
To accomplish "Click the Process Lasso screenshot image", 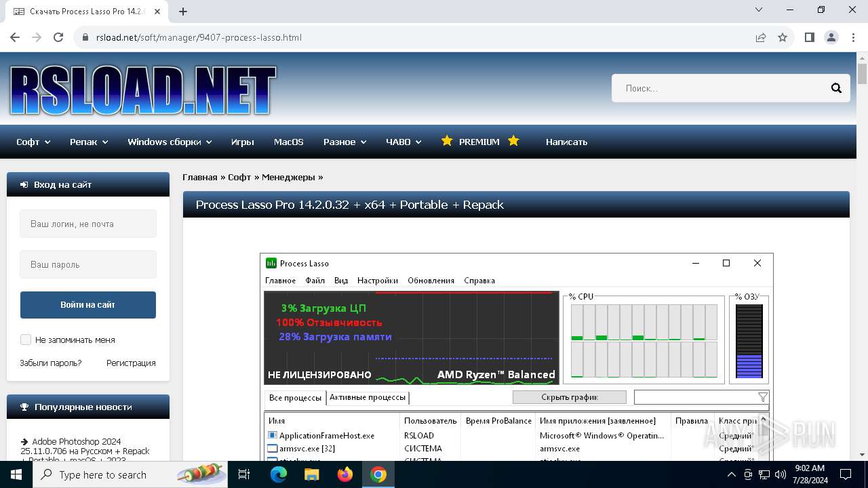I will click(516, 357).
